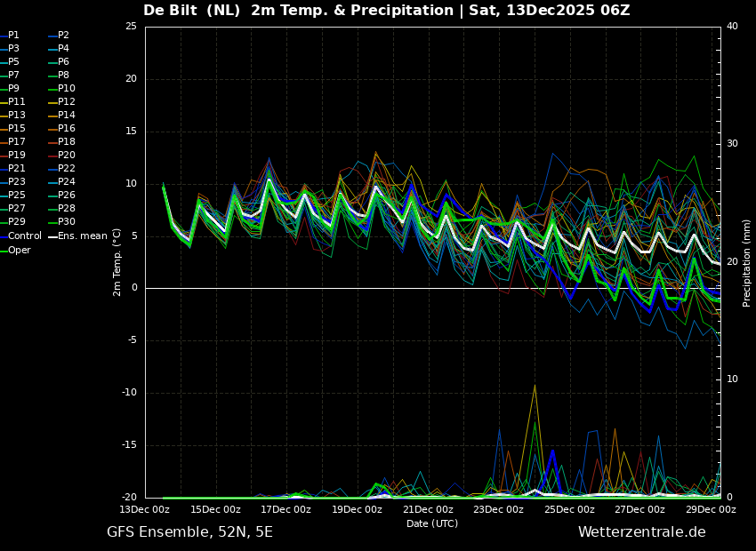
Task: Click the P18 legend label
Action: [x=67, y=142]
